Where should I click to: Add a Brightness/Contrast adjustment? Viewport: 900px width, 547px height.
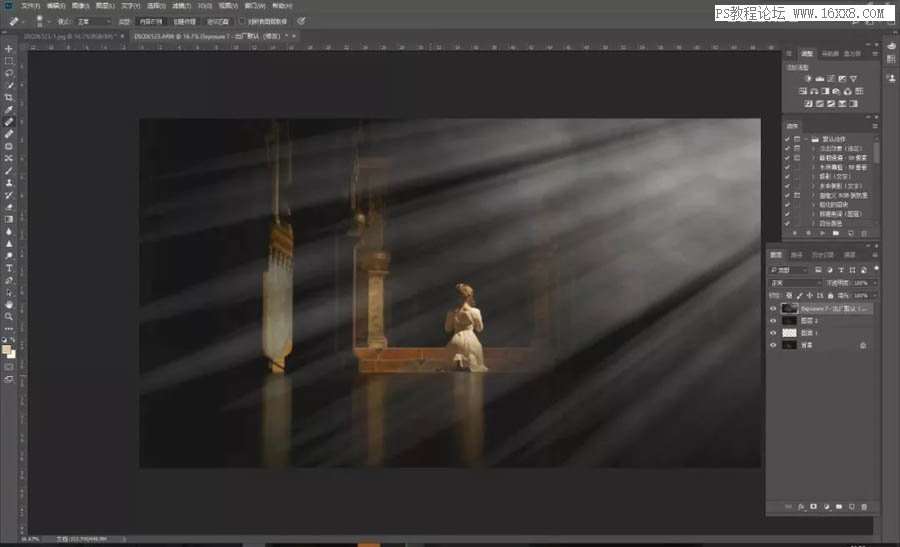click(x=808, y=79)
